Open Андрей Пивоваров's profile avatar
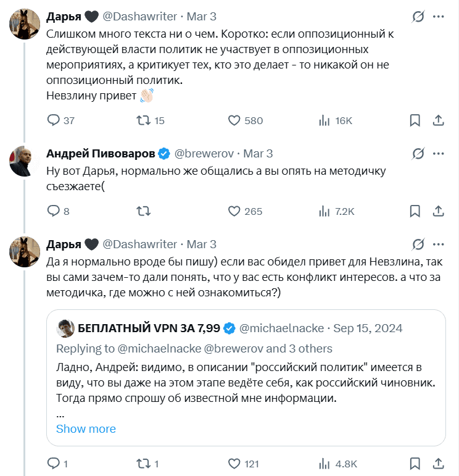Screen dimensions: 459x476 coord(24,161)
